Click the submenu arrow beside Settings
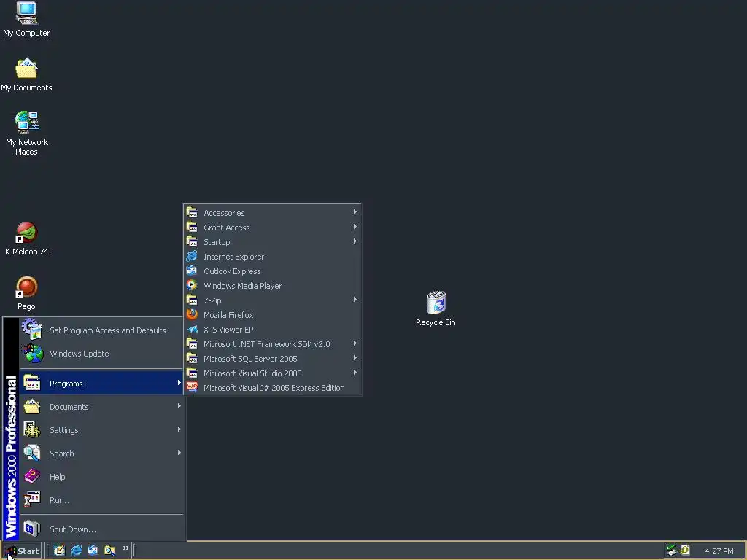The image size is (747, 560). coord(179,429)
